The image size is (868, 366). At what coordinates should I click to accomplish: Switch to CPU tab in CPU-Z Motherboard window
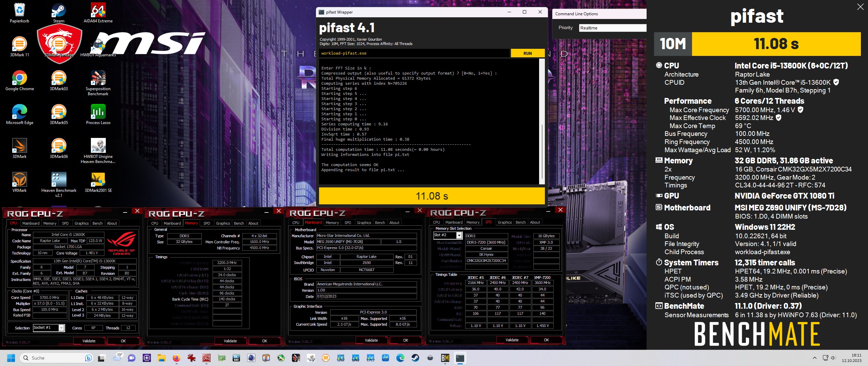tap(296, 223)
